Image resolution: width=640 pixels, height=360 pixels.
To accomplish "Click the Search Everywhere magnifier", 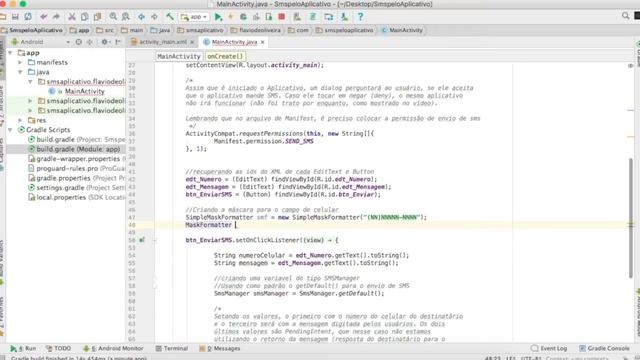I will click(625, 16).
